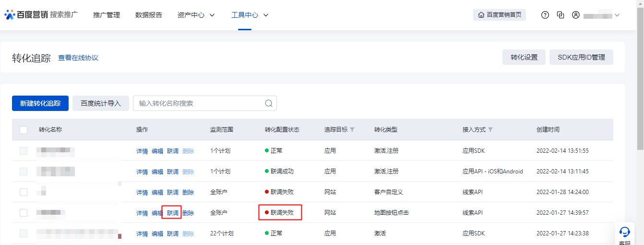Screen dimensions: 644x245
Task: Click the 接入方式 filter funnel icon
Action: (x=490, y=130)
